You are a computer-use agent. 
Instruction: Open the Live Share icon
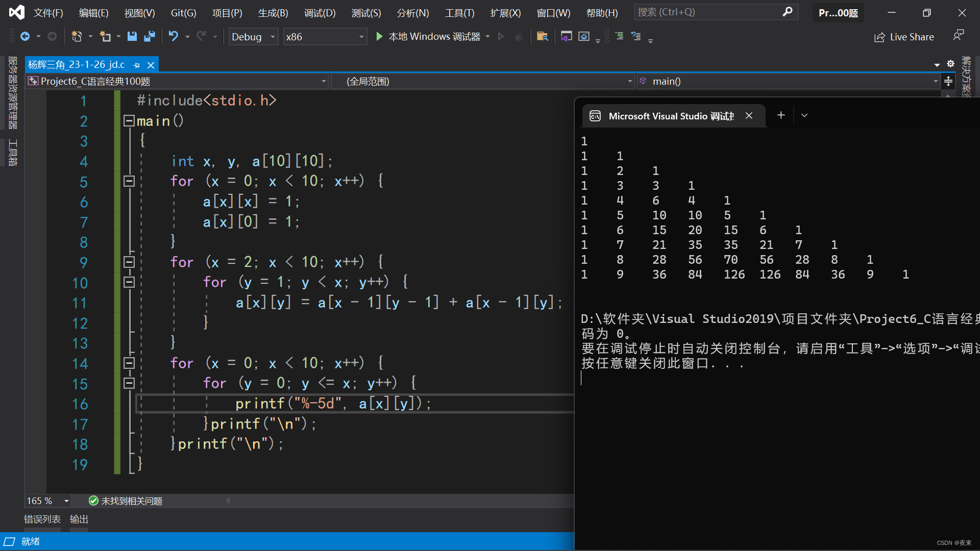pyautogui.click(x=879, y=37)
